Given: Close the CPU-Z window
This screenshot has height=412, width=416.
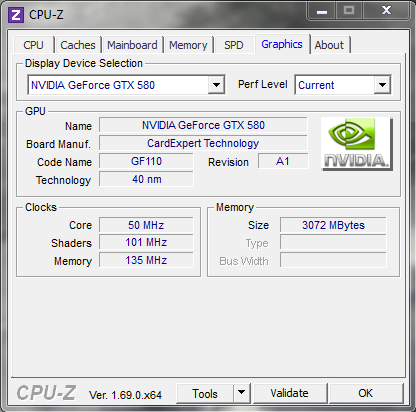Looking at the screenshot, I should click(x=386, y=11).
